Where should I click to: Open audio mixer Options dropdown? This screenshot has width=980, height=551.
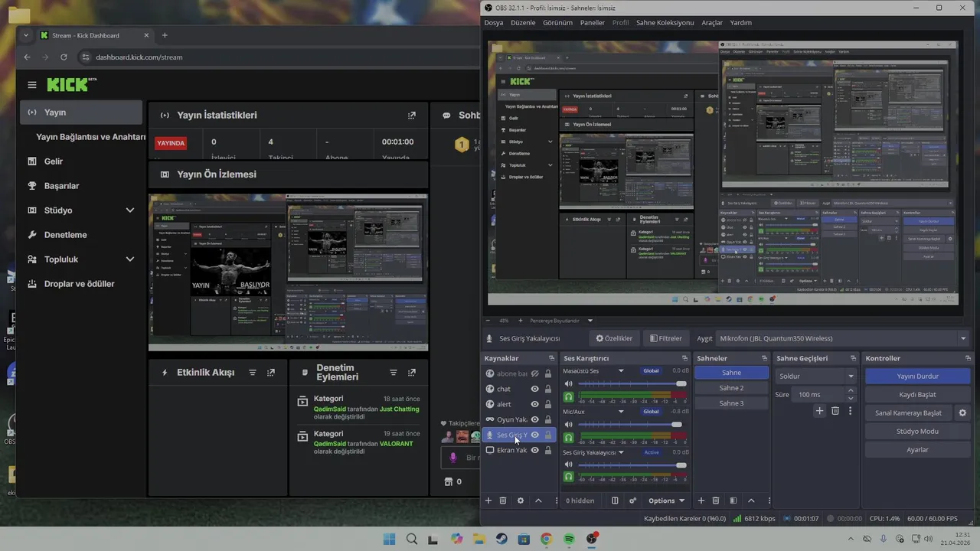(x=666, y=500)
